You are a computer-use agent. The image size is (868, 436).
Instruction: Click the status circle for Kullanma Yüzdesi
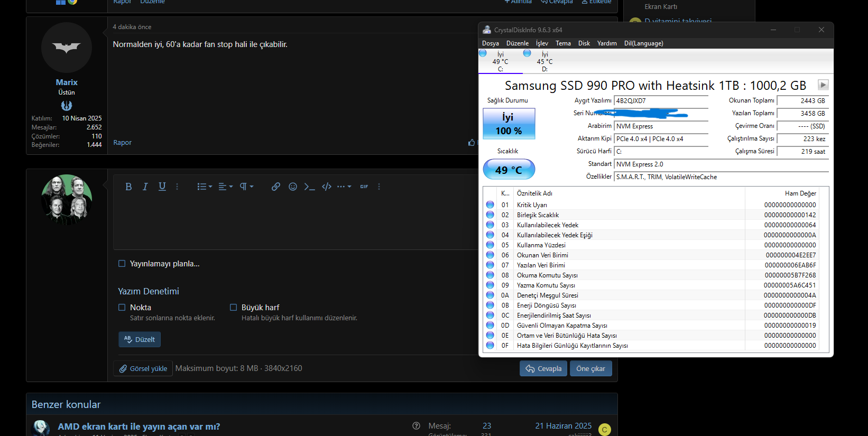490,245
